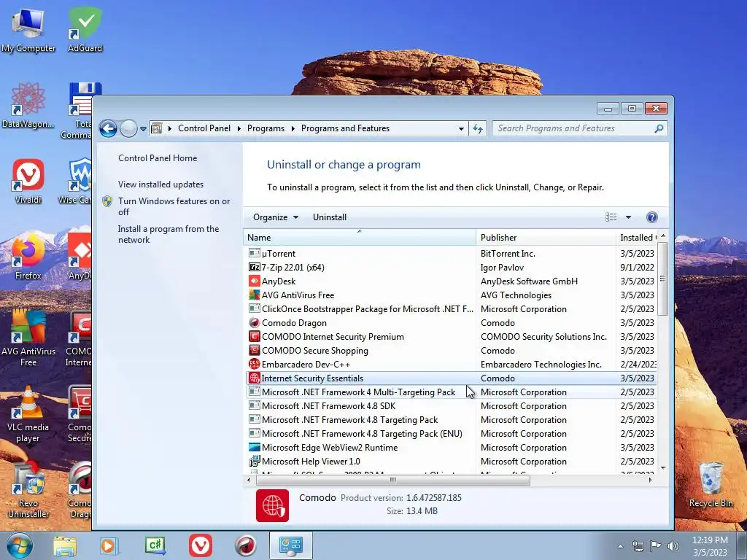Image resolution: width=747 pixels, height=560 pixels.
Task: Click publisher Embarcadero Technologies Inc.
Action: pos(541,364)
